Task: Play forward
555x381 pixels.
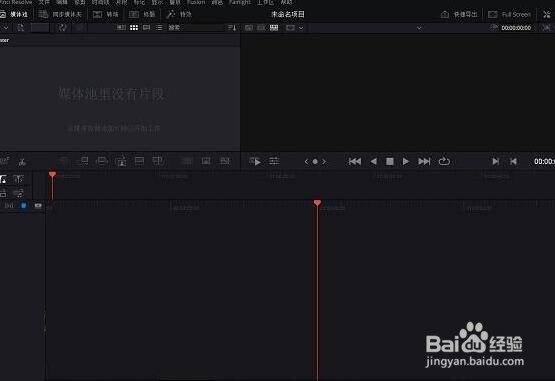Action: (x=406, y=161)
